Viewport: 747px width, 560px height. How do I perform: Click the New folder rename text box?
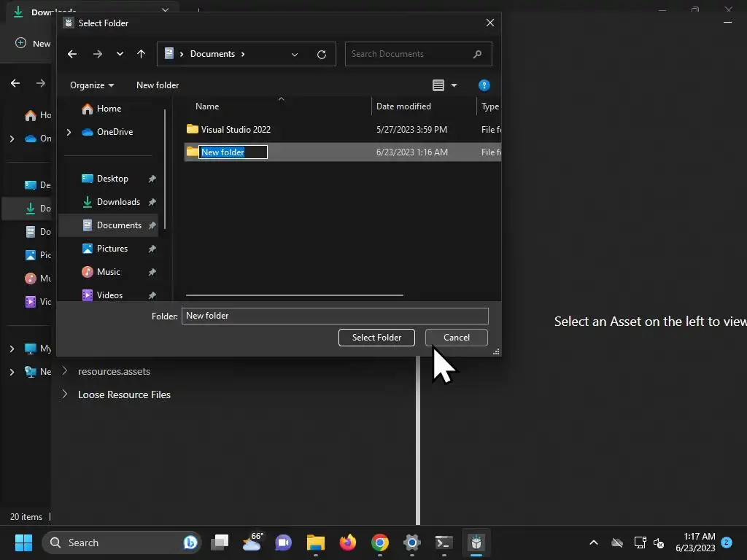233,152
